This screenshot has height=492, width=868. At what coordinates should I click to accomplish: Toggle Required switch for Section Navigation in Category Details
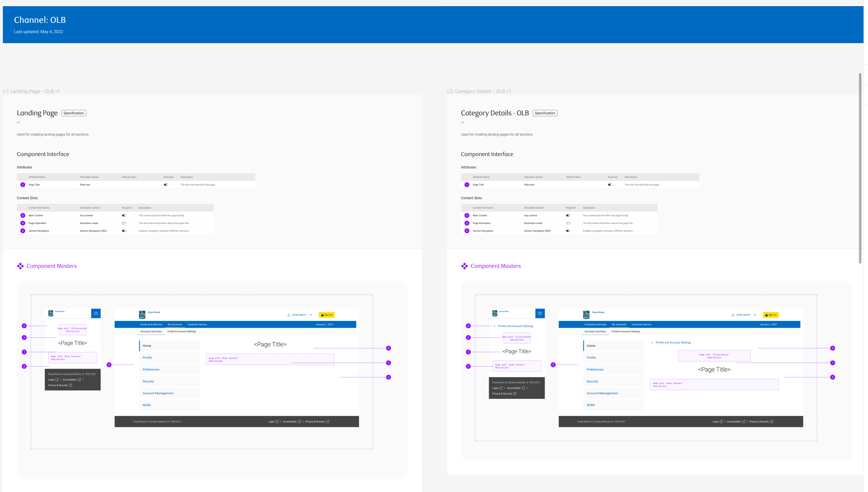pos(568,231)
